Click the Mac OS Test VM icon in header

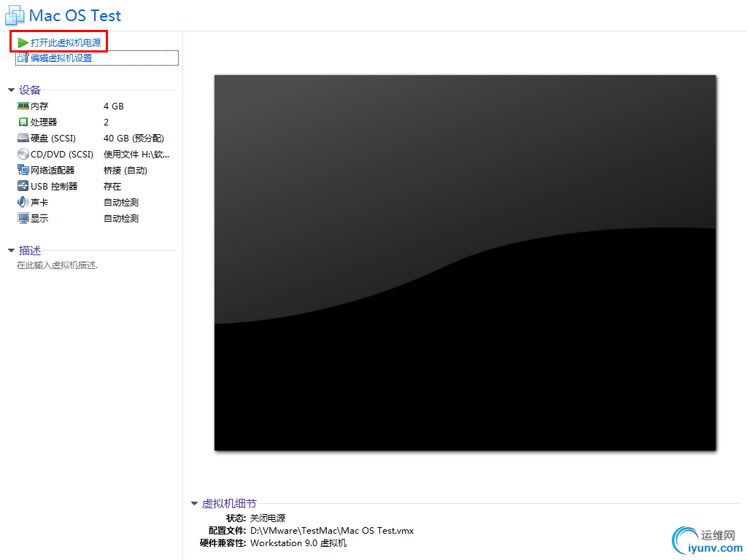pyautogui.click(x=16, y=15)
